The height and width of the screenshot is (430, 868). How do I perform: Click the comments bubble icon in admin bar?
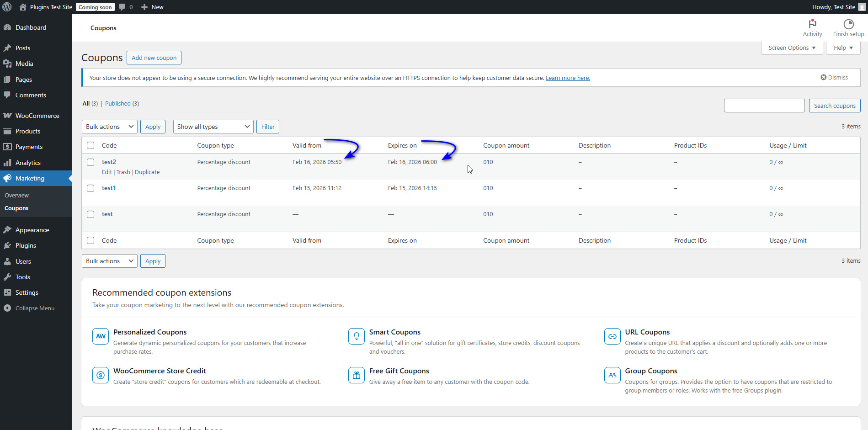coord(122,7)
